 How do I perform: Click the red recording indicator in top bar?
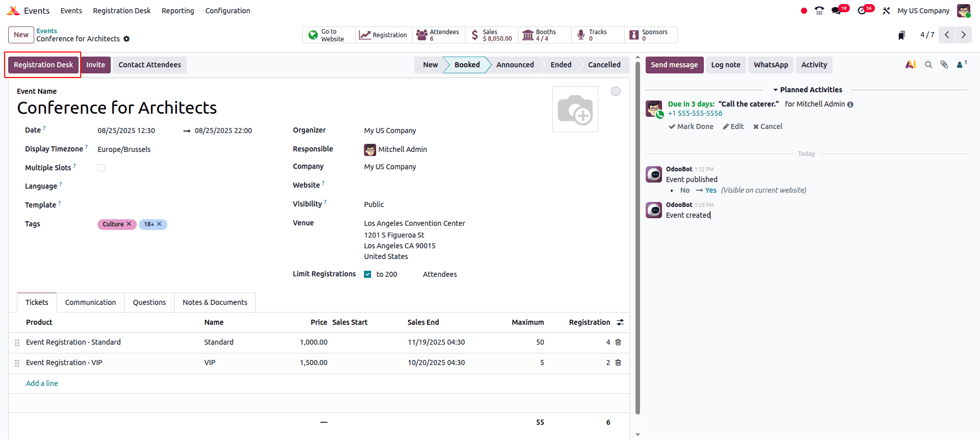[x=804, y=11]
